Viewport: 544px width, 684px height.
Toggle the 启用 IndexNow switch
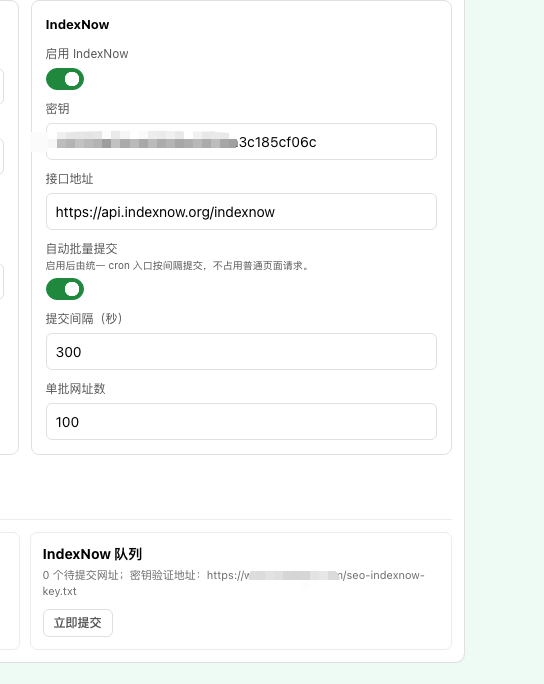tap(65, 79)
